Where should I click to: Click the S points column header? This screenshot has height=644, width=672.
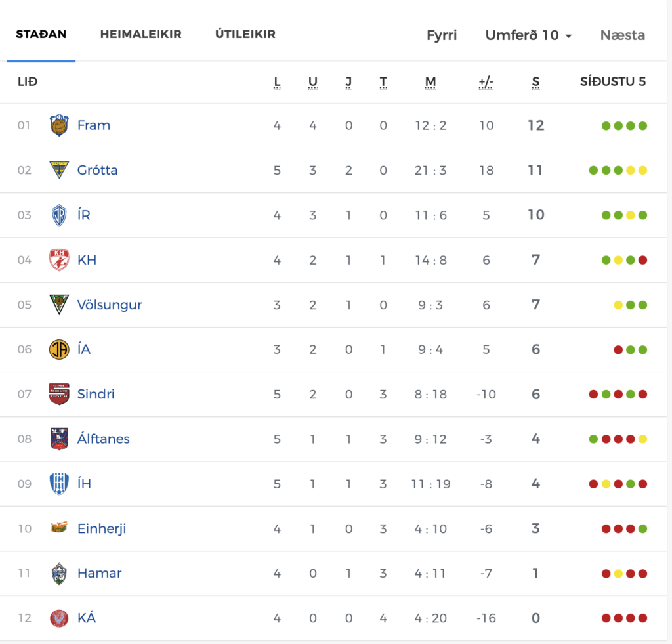click(535, 82)
